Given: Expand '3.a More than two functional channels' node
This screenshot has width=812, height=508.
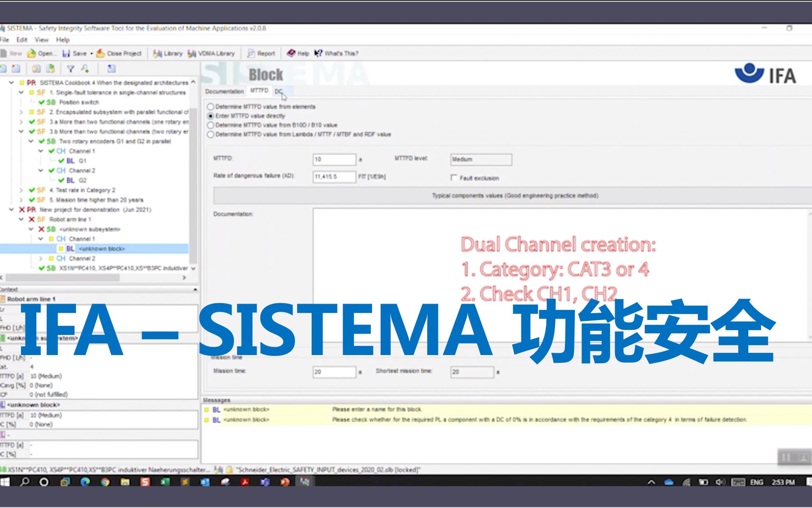Looking at the screenshot, I should 21,122.
